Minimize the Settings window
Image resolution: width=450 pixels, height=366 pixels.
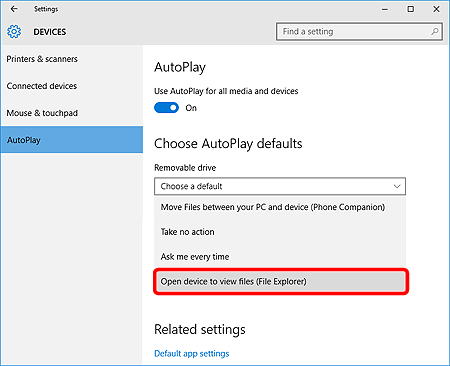pos(385,9)
